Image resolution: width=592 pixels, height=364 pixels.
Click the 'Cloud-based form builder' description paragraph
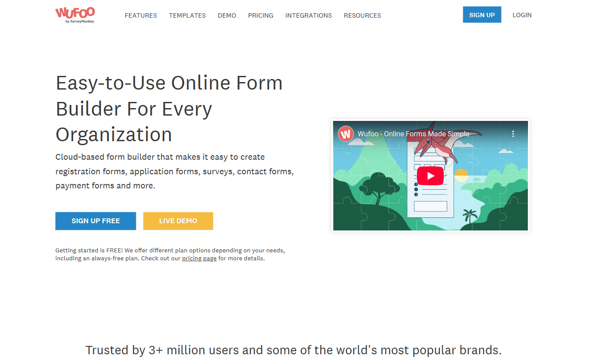[174, 171]
